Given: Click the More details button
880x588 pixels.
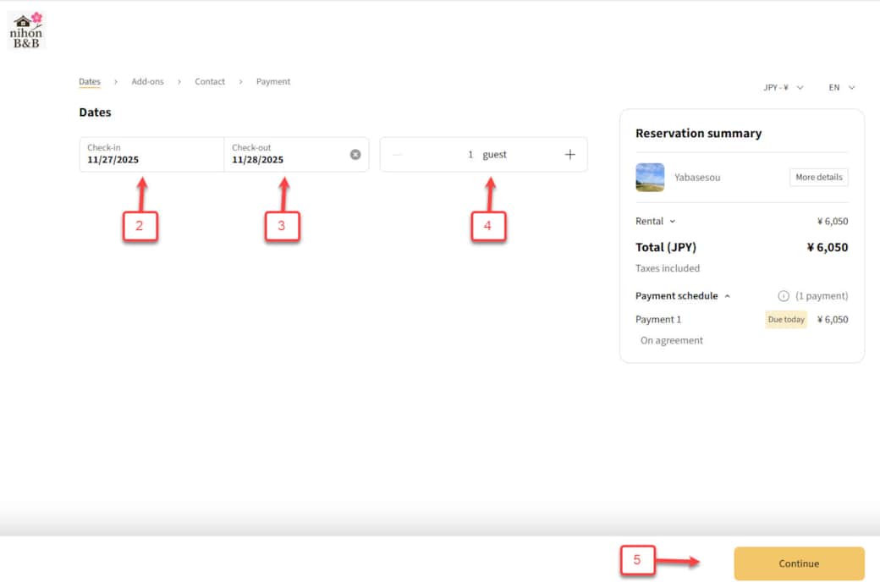Looking at the screenshot, I should [x=818, y=178].
